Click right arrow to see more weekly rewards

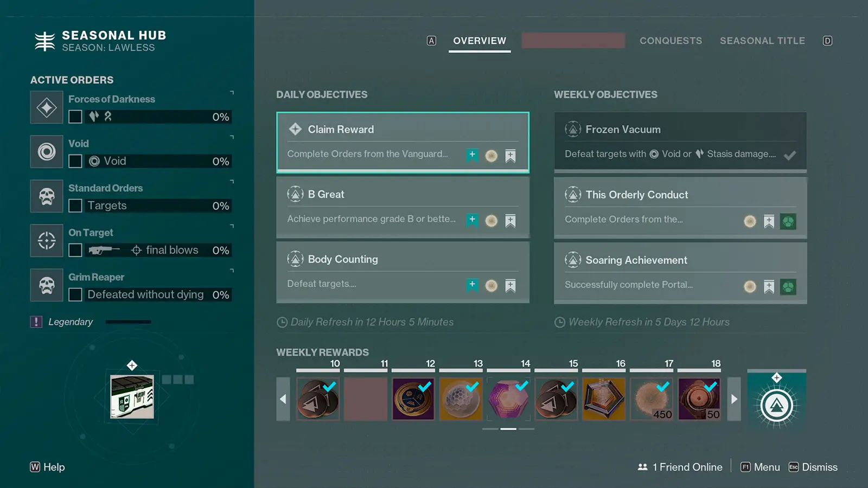point(734,399)
